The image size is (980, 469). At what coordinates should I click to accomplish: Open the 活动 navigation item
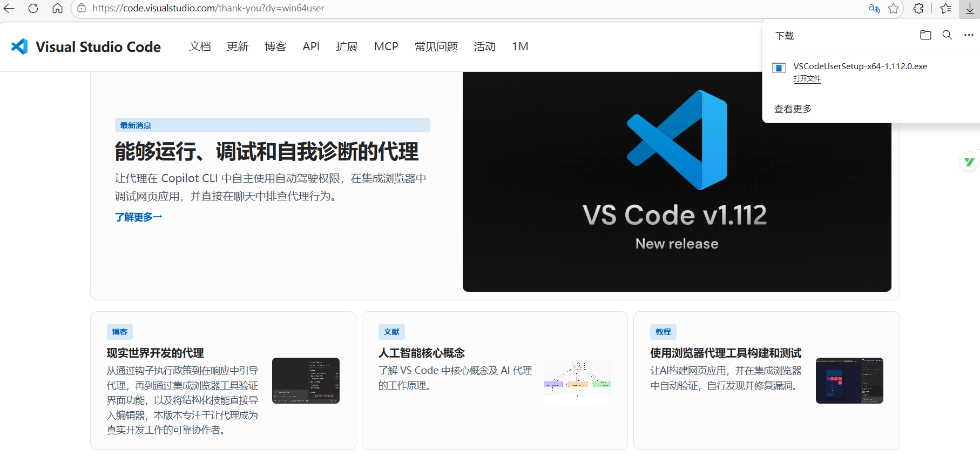(485, 46)
